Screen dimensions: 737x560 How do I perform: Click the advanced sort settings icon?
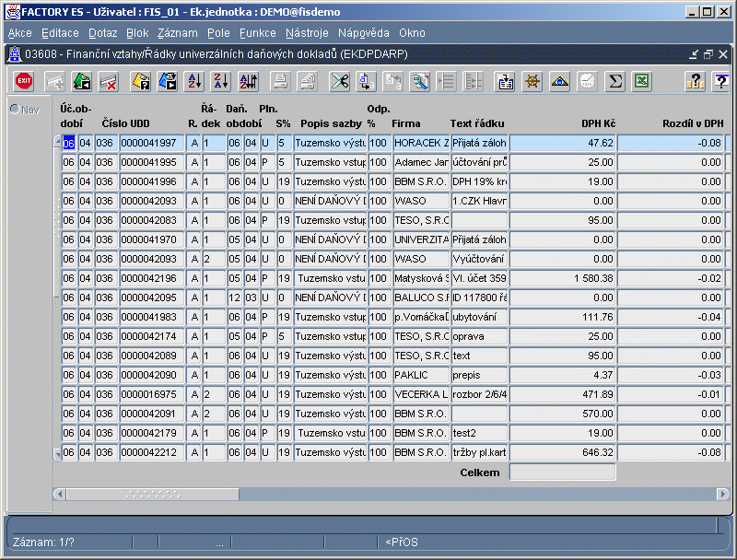point(249,81)
